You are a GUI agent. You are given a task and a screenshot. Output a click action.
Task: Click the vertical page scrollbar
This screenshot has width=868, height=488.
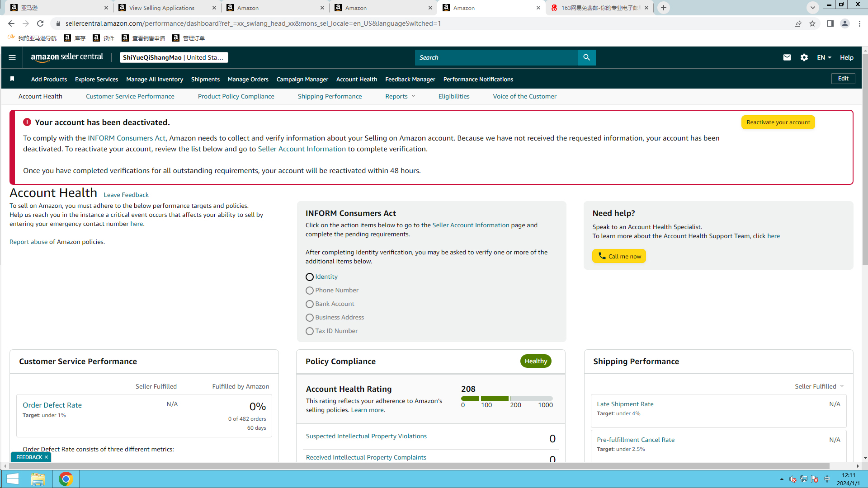click(865, 159)
